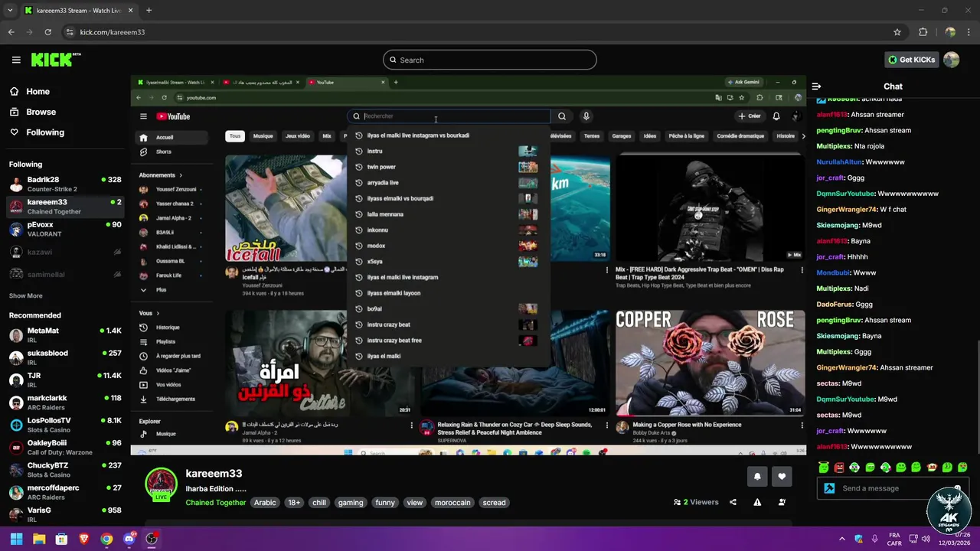Open sukasblood recommended channel
The width and height of the screenshot is (980, 551).
point(65,357)
